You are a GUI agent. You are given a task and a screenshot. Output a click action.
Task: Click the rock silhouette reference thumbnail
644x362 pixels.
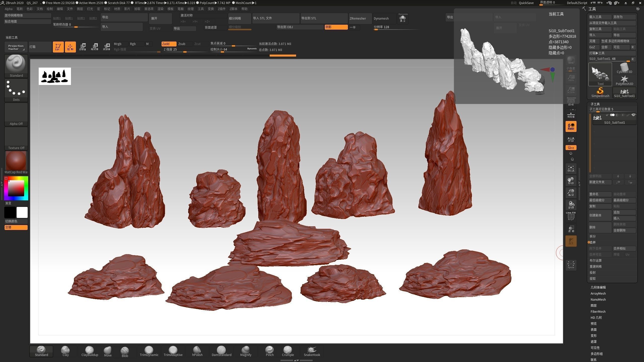pyautogui.click(x=55, y=76)
